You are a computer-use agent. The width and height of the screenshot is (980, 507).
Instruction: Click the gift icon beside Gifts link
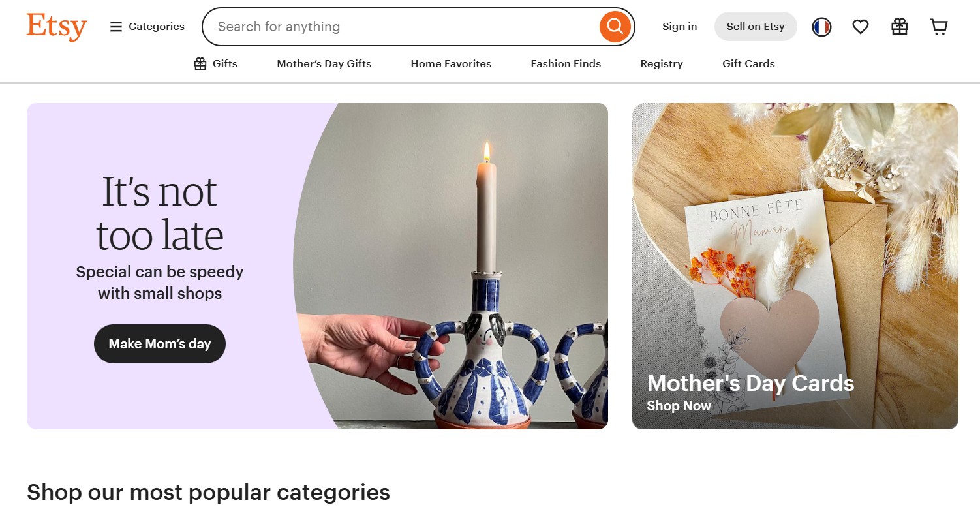pyautogui.click(x=199, y=63)
